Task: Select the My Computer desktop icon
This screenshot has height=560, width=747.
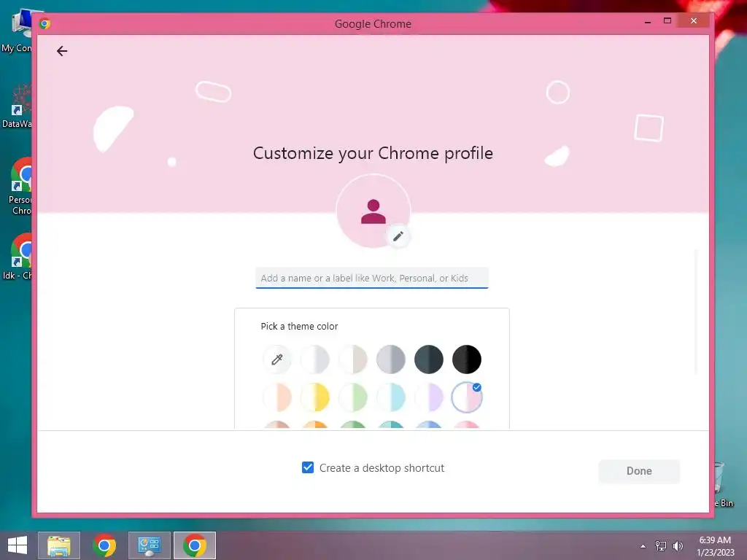Action: pyautogui.click(x=17, y=31)
